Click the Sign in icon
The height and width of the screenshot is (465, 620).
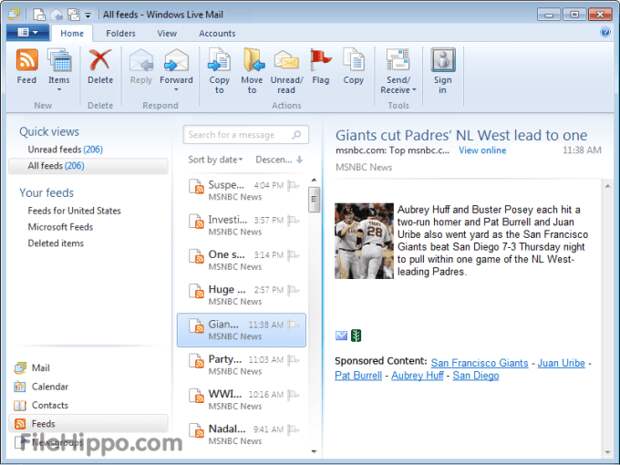click(443, 60)
